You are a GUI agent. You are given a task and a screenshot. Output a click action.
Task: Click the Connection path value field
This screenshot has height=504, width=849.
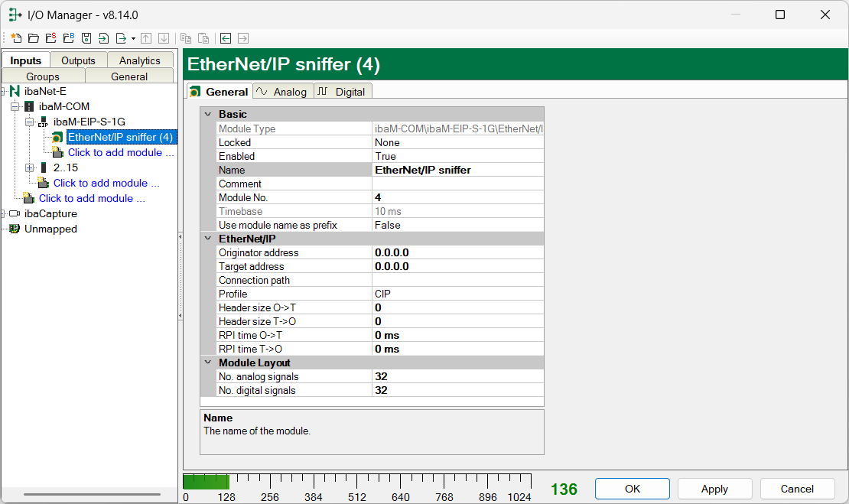457,281
